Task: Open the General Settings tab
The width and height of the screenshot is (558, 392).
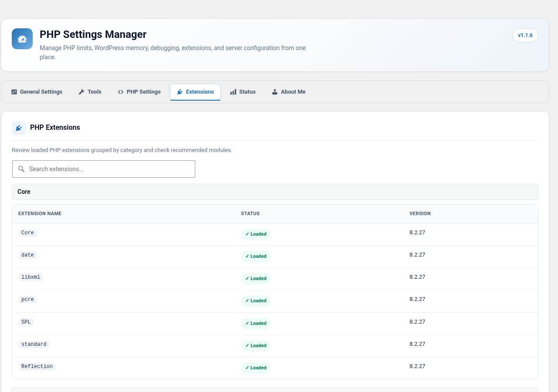Action: pyautogui.click(x=37, y=92)
